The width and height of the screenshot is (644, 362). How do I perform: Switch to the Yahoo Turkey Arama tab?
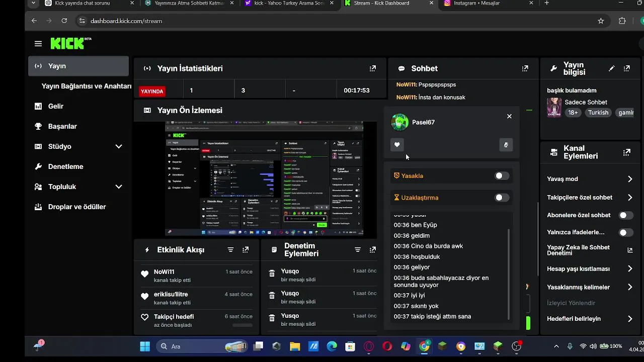click(289, 3)
